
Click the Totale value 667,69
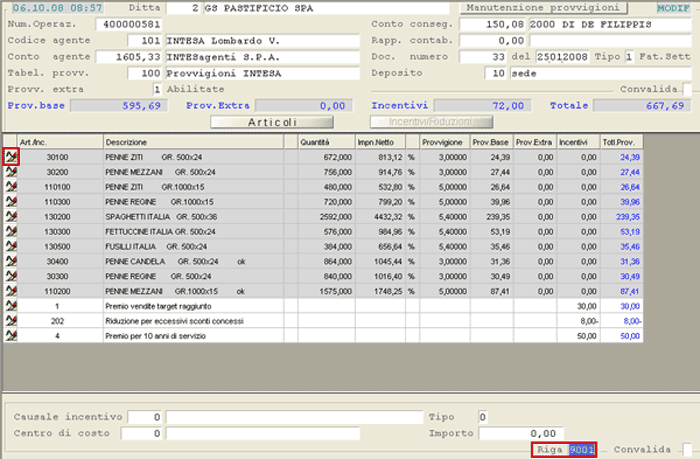[x=642, y=106]
